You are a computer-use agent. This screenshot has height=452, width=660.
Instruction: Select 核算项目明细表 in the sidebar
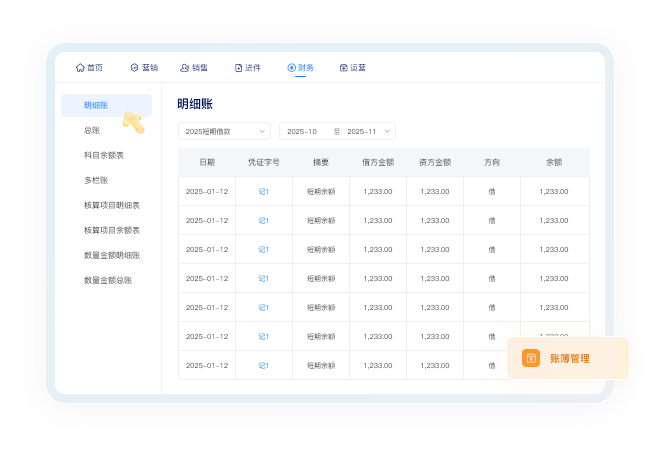[111, 205]
